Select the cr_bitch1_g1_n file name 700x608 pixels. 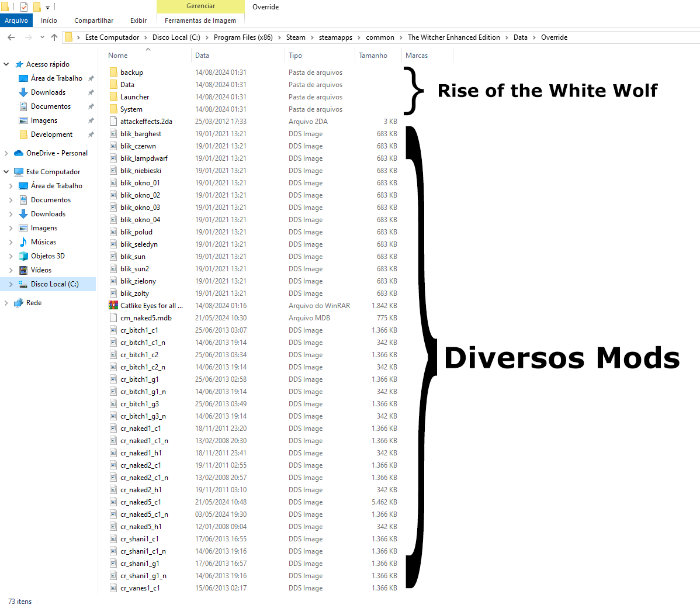pos(143,392)
